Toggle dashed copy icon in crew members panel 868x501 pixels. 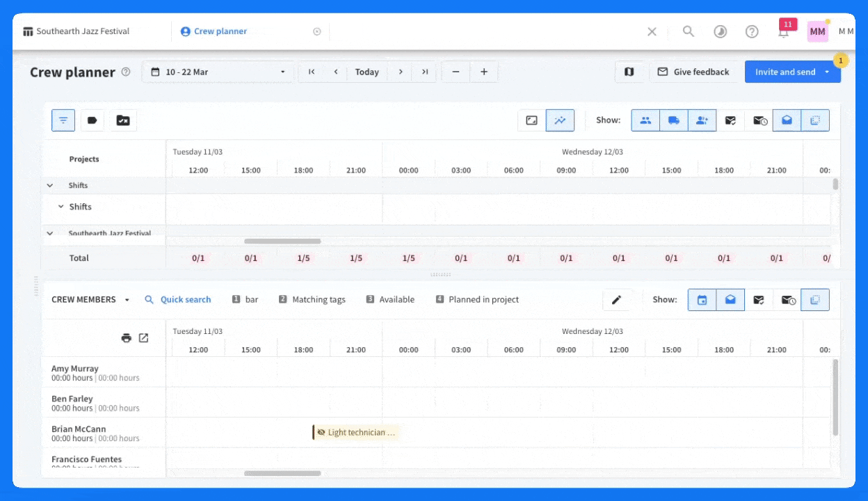click(x=815, y=300)
